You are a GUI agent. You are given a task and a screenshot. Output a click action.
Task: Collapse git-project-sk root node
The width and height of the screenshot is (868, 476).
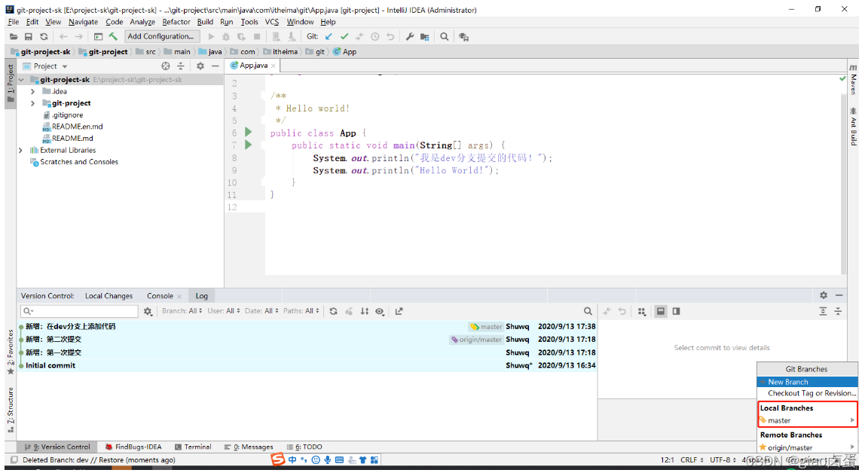[21, 80]
